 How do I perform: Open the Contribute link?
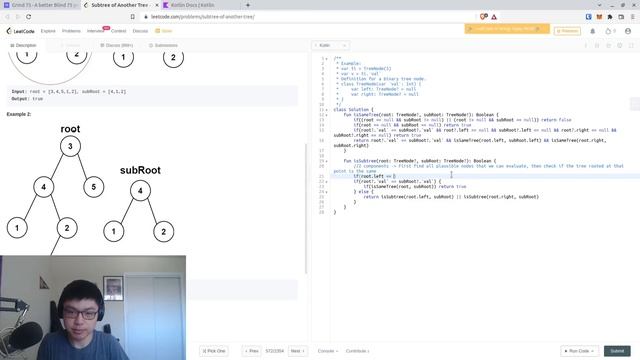(358, 351)
